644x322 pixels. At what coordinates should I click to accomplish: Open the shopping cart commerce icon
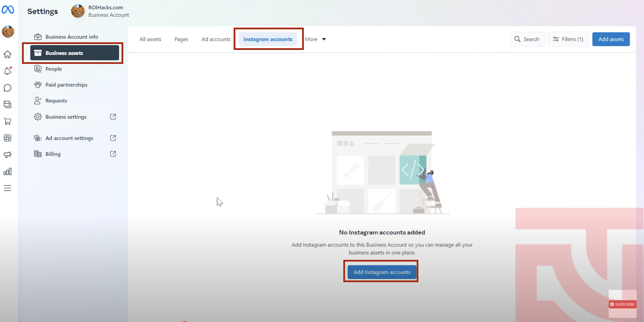click(8, 121)
